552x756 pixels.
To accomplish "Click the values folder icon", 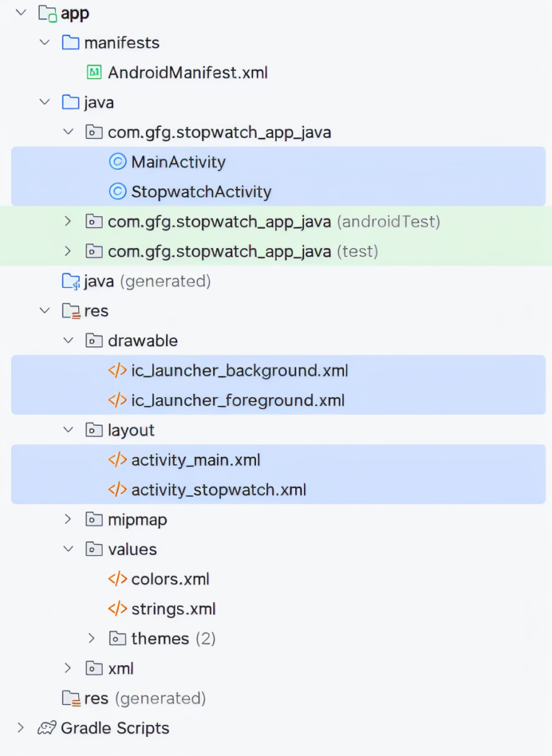I will [94, 549].
